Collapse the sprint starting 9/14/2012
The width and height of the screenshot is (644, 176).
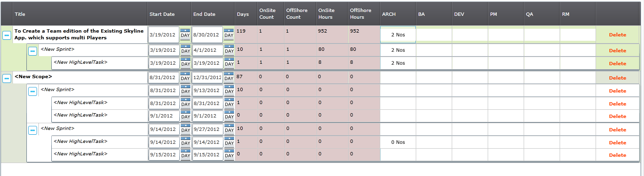point(33,130)
